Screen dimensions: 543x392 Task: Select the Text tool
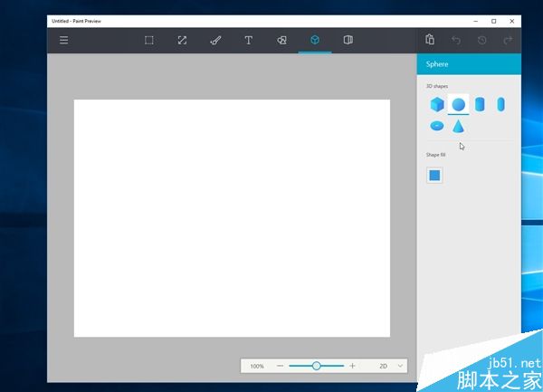pos(248,40)
